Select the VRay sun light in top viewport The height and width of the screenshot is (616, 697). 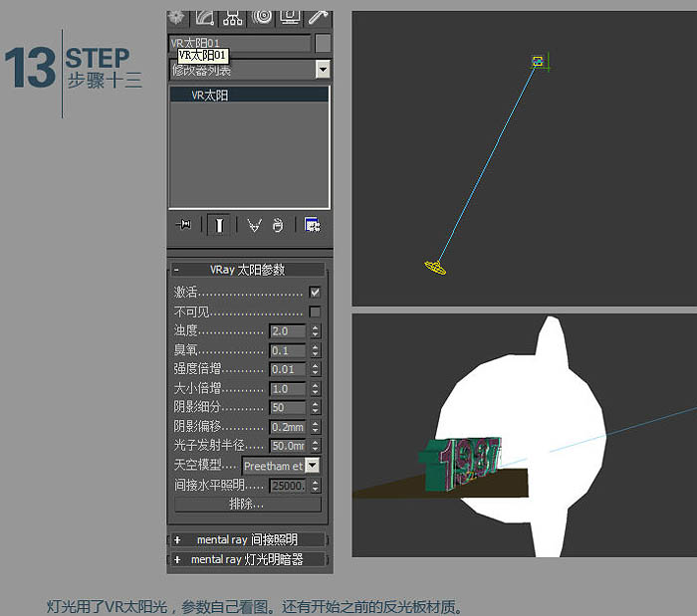tap(435, 268)
